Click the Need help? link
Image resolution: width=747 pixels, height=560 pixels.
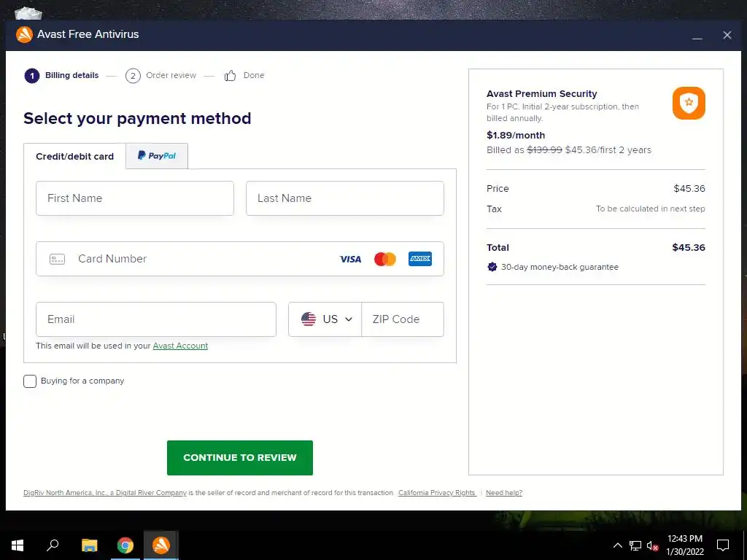[x=504, y=493]
